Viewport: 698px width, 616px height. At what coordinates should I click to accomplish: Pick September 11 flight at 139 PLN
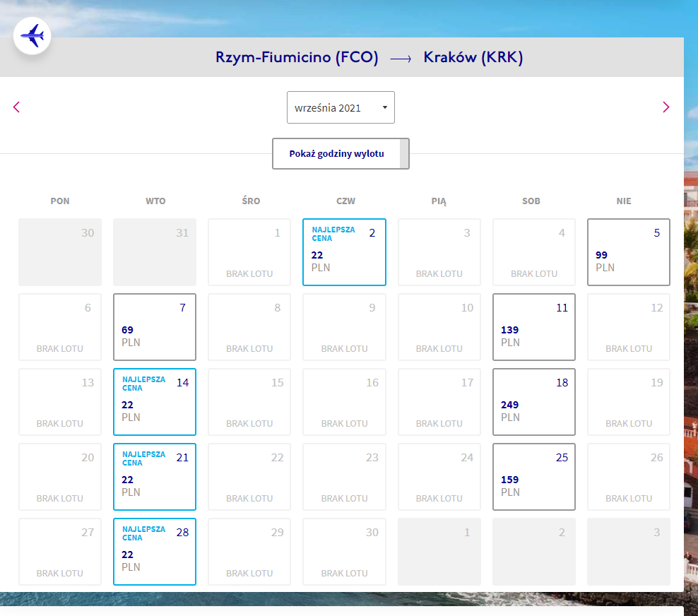tap(533, 326)
